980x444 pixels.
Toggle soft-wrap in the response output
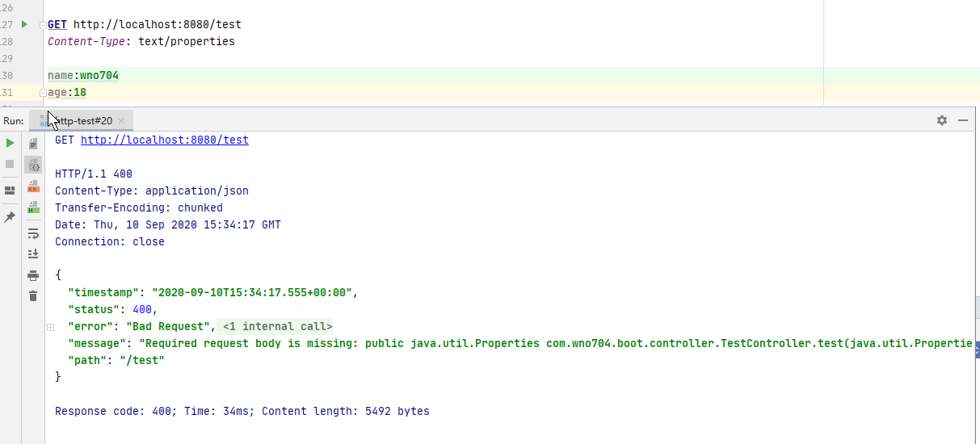[x=33, y=233]
